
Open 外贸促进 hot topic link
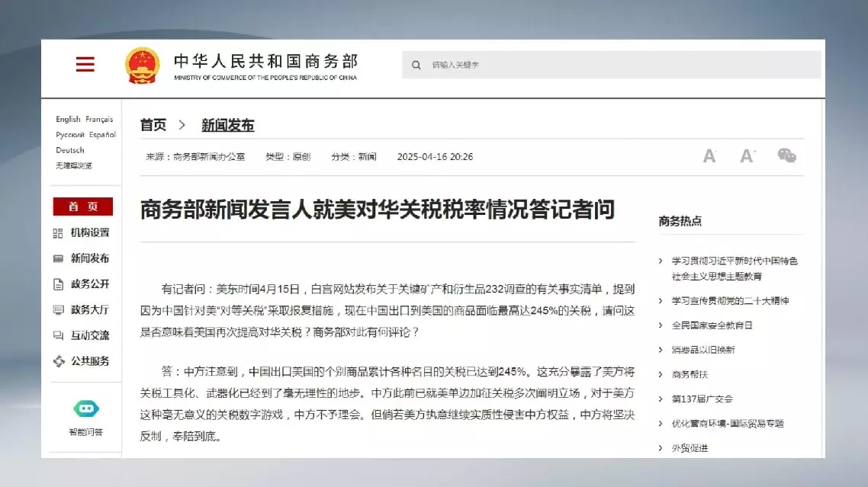click(x=690, y=447)
